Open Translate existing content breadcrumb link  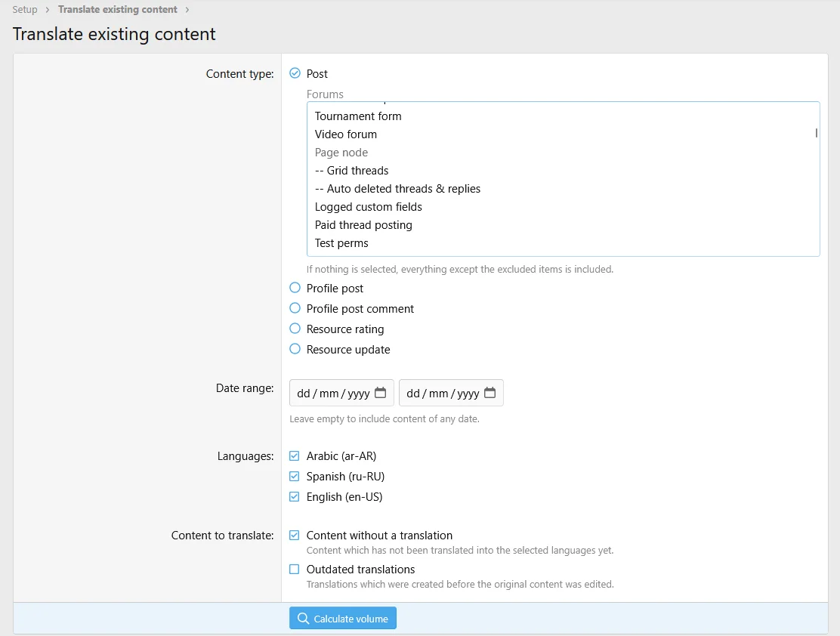pos(118,10)
